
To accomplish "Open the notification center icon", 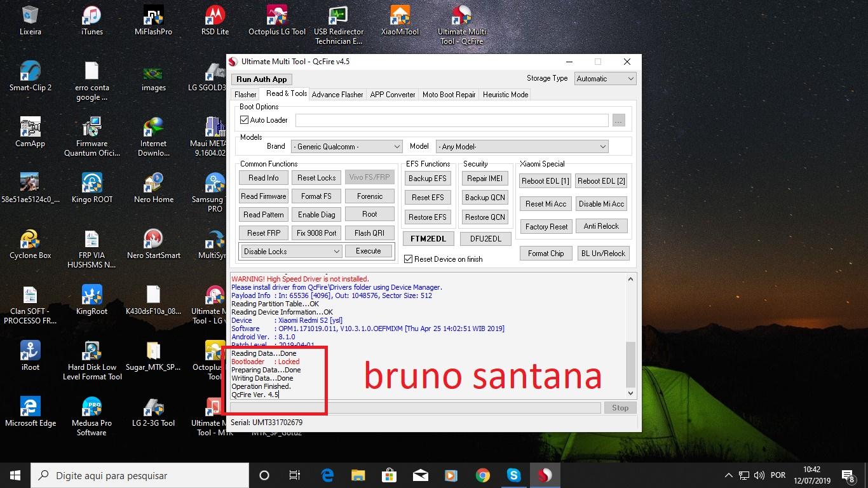I will click(848, 475).
